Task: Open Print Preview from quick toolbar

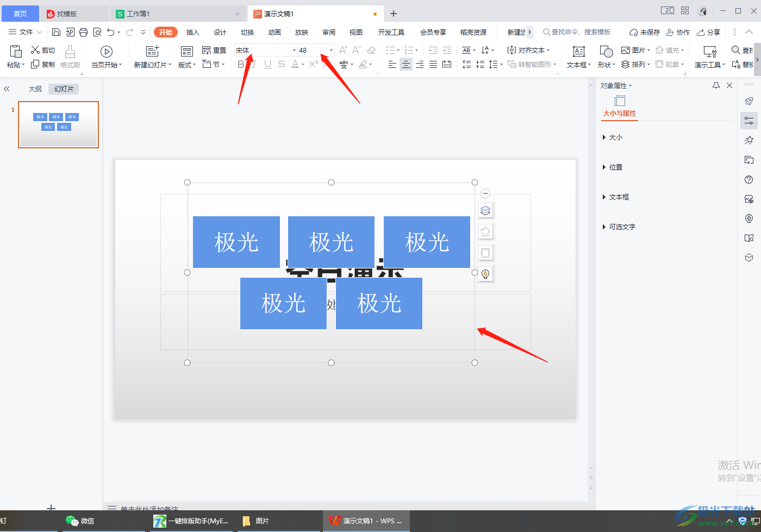Action: click(97, 32)
